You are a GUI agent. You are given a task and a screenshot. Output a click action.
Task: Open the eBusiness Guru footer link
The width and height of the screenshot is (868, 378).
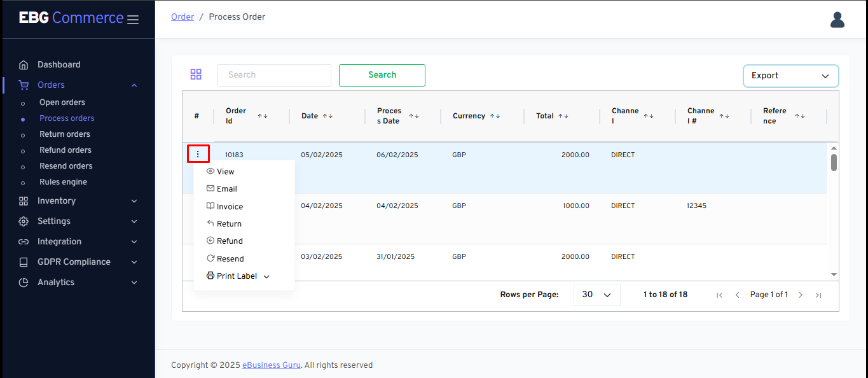pyautogui.click(x=271, y=365)
